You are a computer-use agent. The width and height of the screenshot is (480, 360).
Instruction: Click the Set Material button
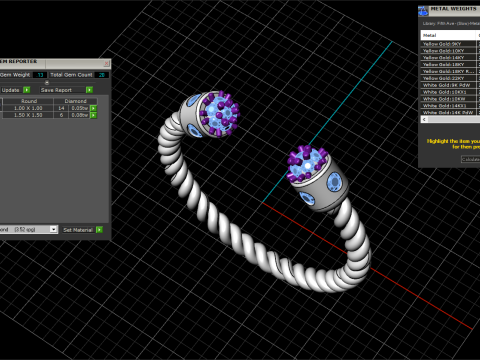point(78,230)
